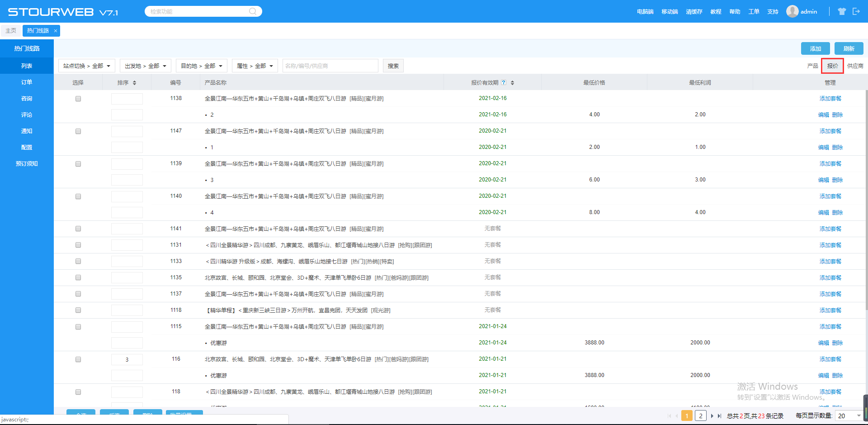Click the t-shirt theme icon in header
The image size is (868, 425).
point(841,11)
